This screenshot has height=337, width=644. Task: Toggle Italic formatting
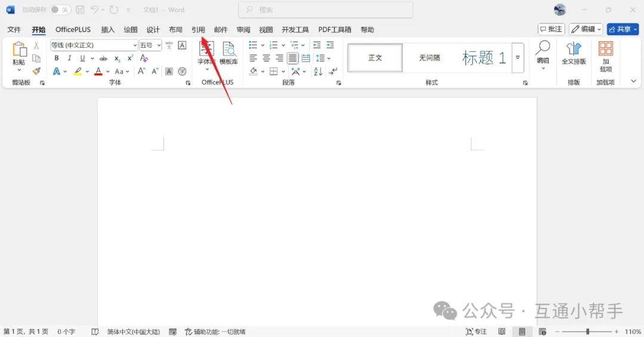pyautogui.click(x=69, y=58)
